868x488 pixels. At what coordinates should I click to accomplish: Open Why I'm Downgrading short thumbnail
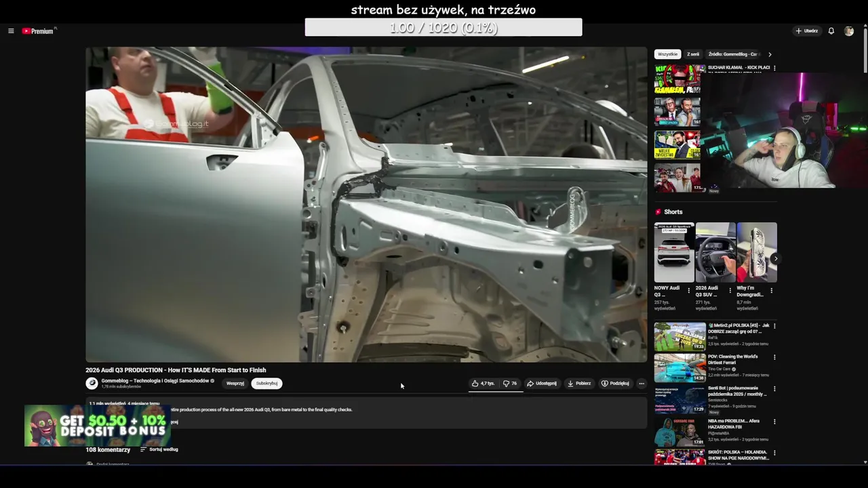757,252
